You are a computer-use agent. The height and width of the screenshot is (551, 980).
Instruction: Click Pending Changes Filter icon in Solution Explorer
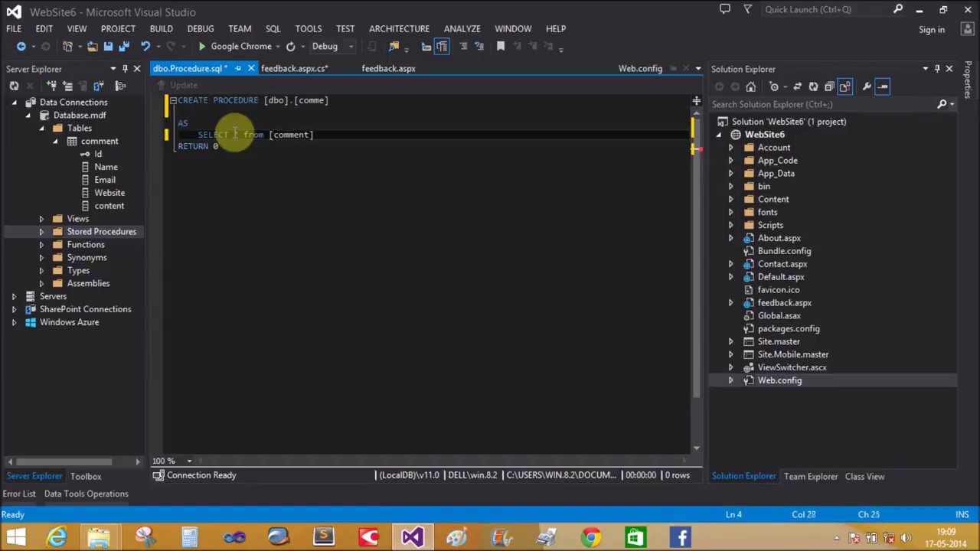tap(775, 86)
